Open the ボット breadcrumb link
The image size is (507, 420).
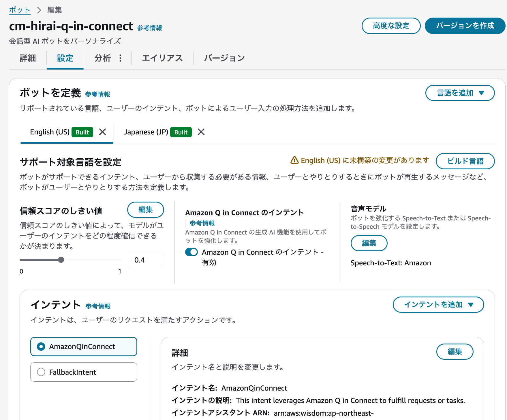tap(19, 10)
